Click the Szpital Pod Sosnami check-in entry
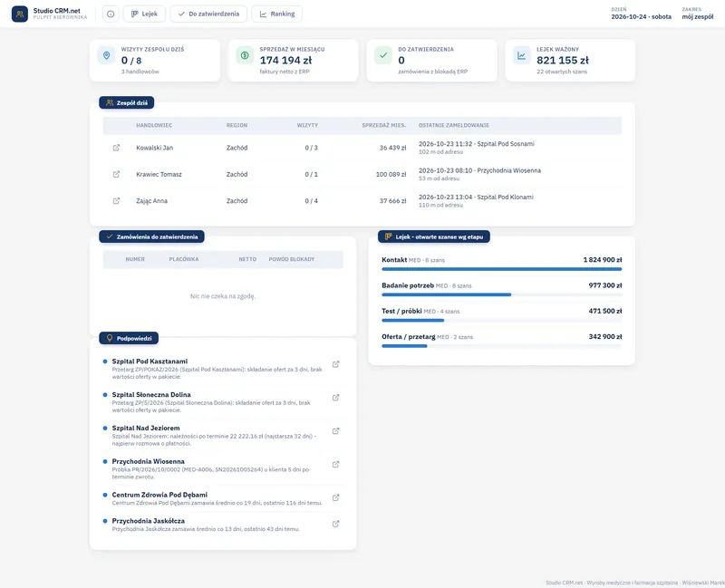This screenshot has width=725, height=588. pyautogui.click(x=477, y=148)
